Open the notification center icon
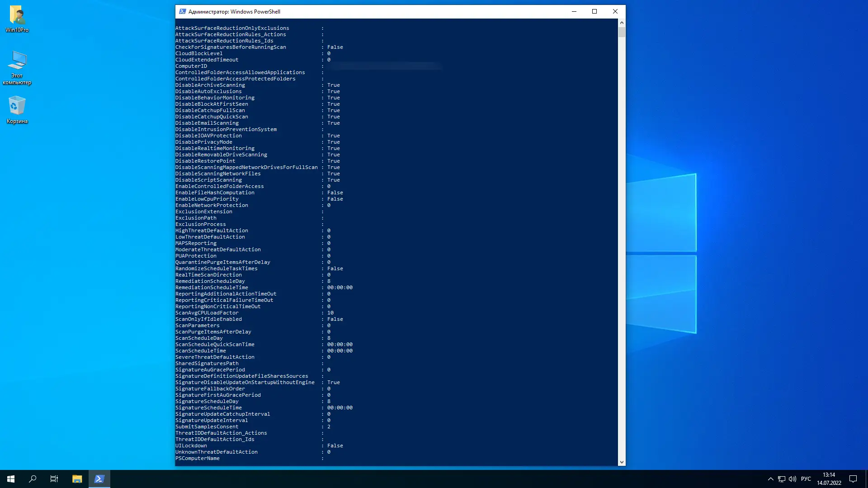Viewport: 868px width, 488px height. 853,479
